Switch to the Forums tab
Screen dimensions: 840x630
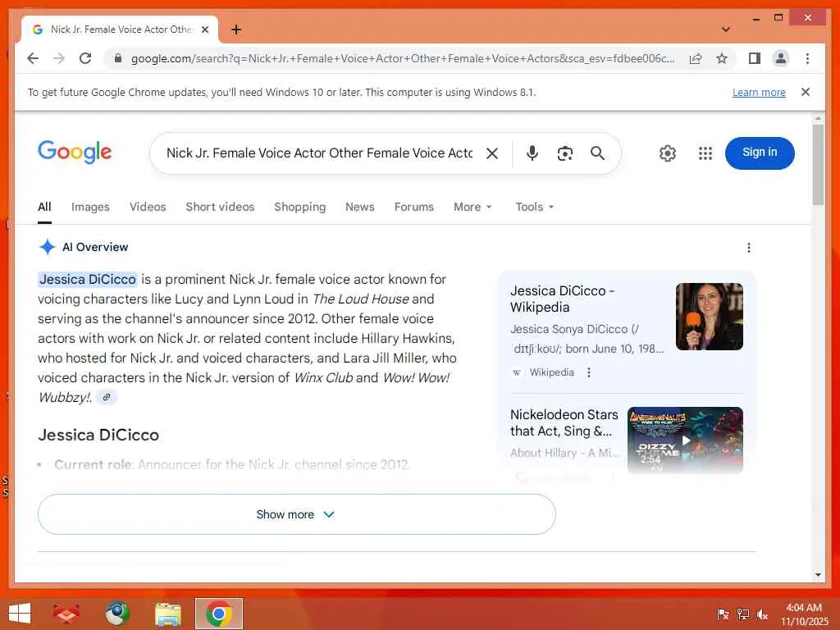pyautogui.click(x=413, y=207)
